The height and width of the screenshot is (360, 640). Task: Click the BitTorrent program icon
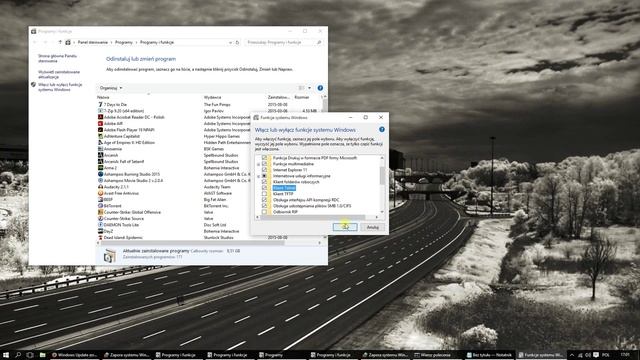[x=100, y=206]
